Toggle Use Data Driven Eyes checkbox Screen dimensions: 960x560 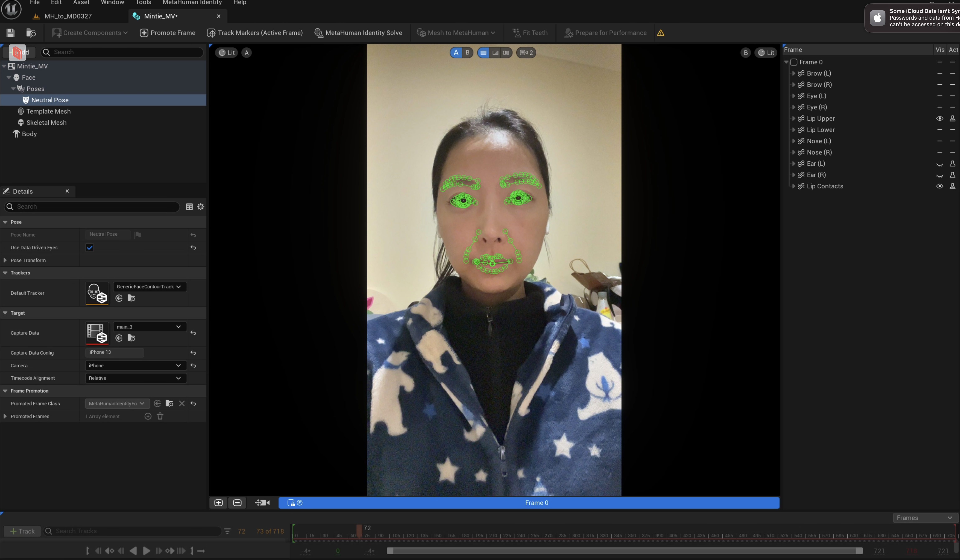pos(89,248)
